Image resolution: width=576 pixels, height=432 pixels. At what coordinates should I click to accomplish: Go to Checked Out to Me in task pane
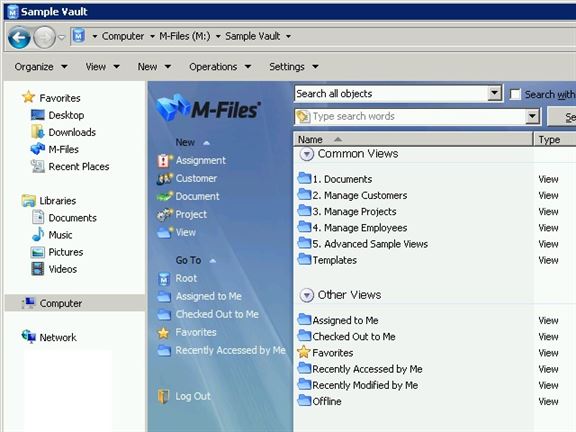[x=208, y=314]
